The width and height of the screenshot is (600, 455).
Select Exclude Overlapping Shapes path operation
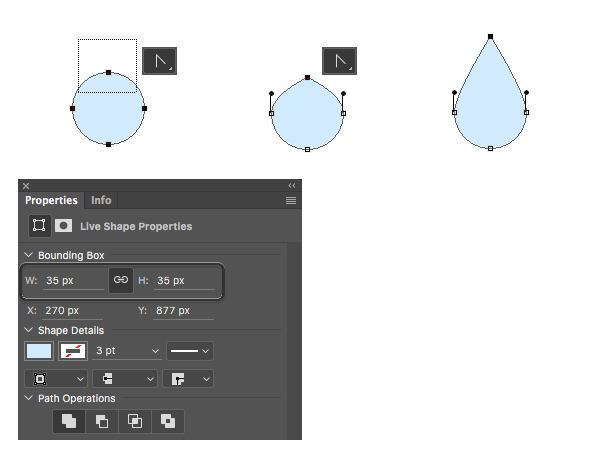(x=168, y=421)
